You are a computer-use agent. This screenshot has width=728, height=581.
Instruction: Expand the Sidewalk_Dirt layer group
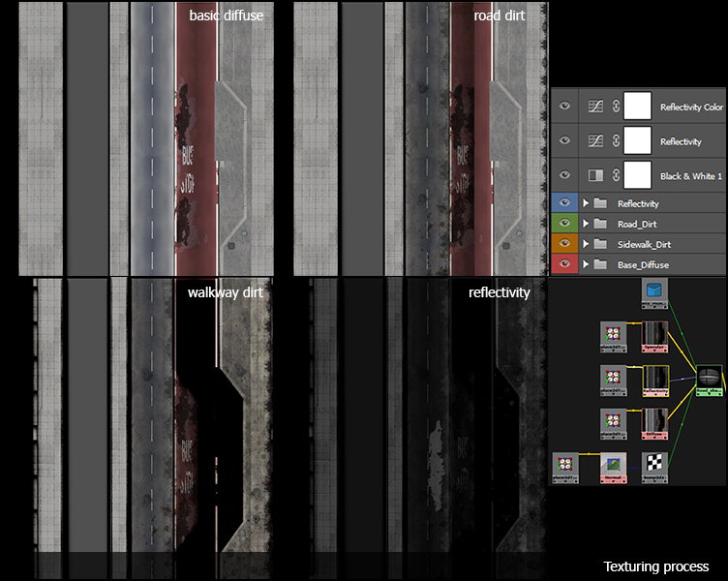point(586,244)
